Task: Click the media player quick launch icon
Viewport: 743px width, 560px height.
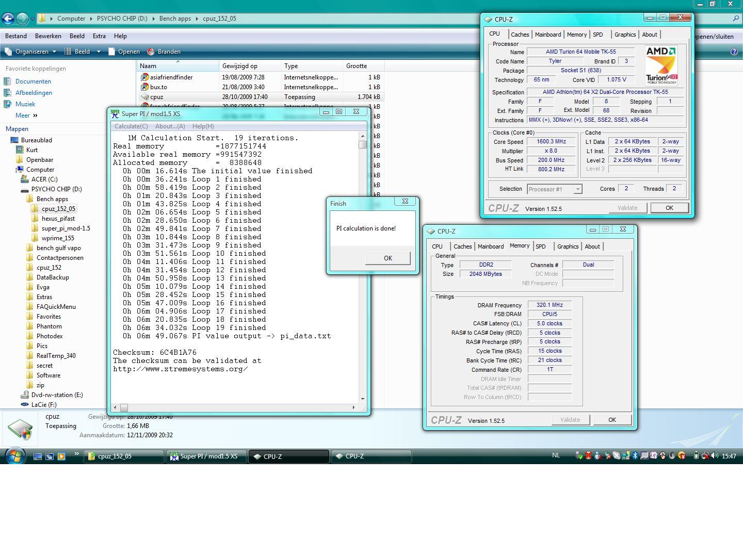Action: tap(61, 456)
